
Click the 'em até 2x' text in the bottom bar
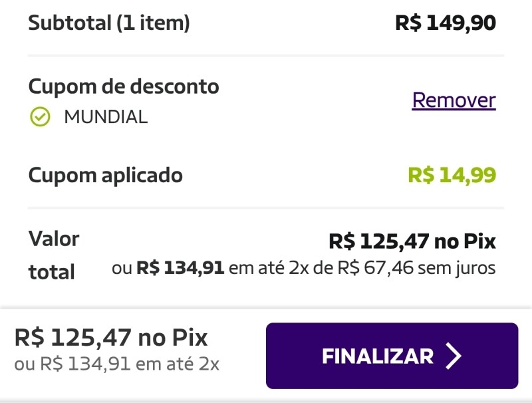[178, 364]
